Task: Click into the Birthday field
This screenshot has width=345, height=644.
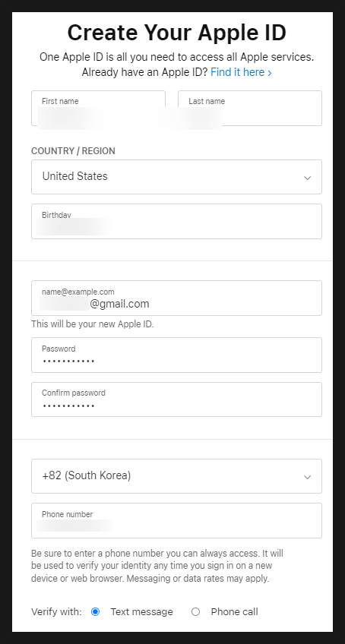Action: tap(176, 221)
